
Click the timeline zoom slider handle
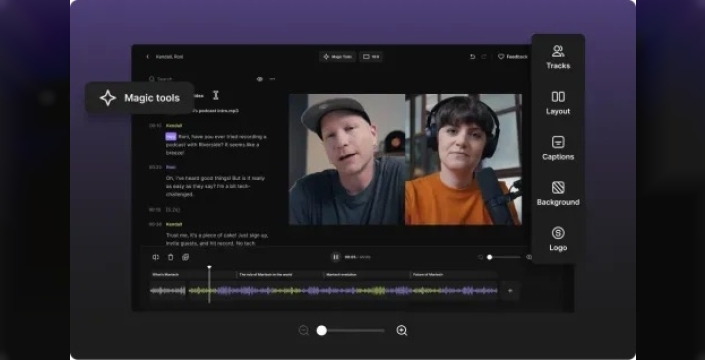(490, 257)
